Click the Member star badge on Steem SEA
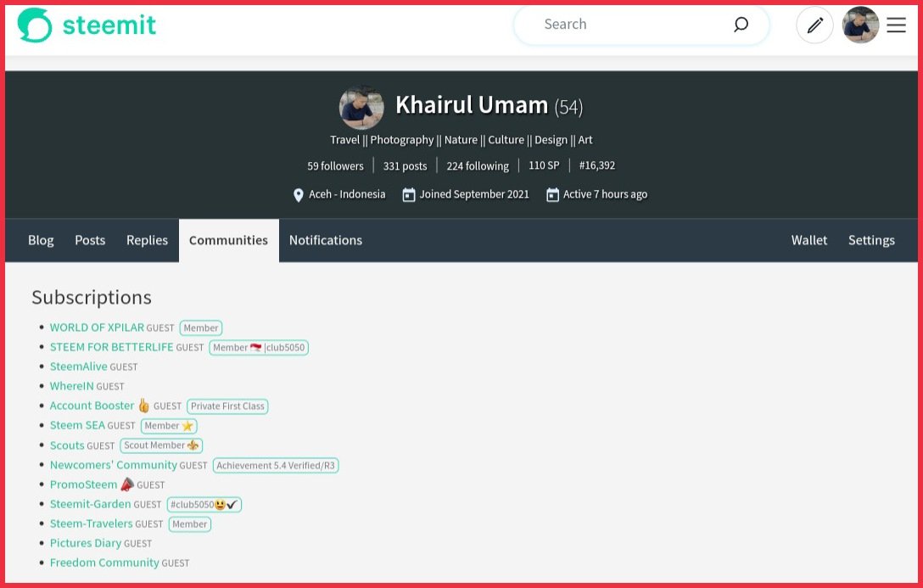This screenshot has width=923, height=588. (169, 426)
